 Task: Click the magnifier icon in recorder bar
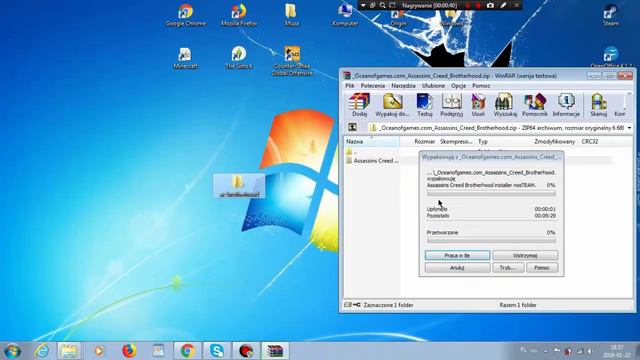pos(382,5)
